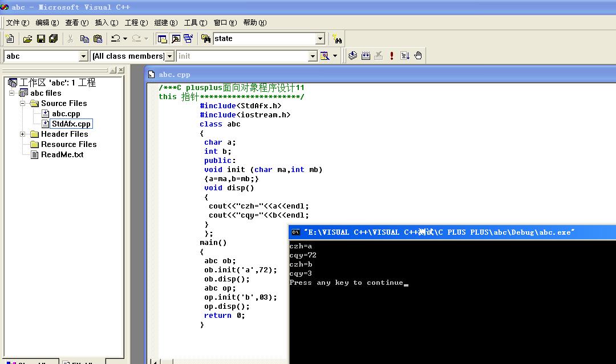Collapse the abc files project node

coord(12,93)
